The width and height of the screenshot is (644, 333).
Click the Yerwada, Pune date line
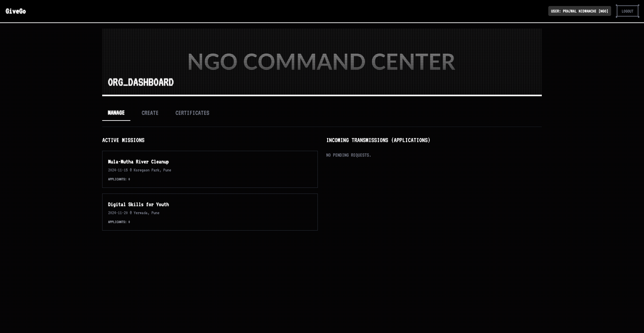(x=133, y=213)
